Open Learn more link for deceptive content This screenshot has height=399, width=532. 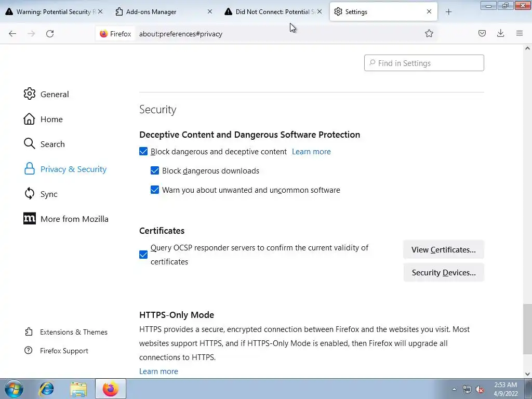click(311, 152)
